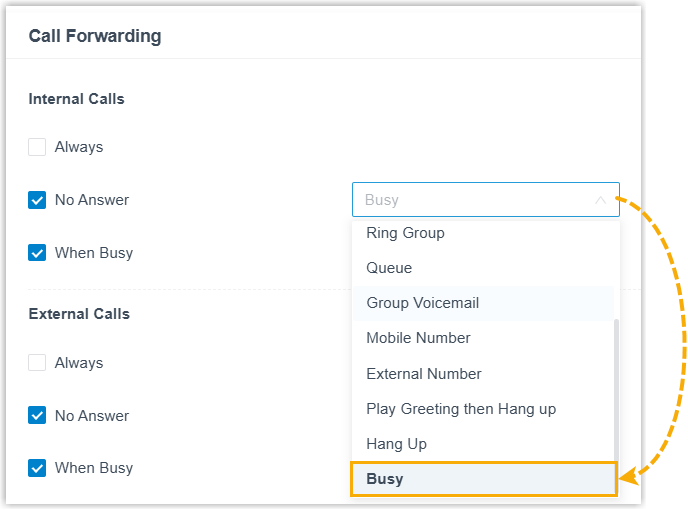This screenshot has height=510, width=688.
Task: Choose Queue as forwarding destination
Action: [389, 268]
